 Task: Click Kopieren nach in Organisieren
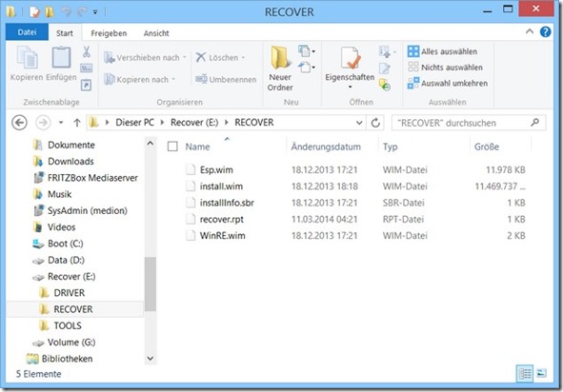(139, 79)
